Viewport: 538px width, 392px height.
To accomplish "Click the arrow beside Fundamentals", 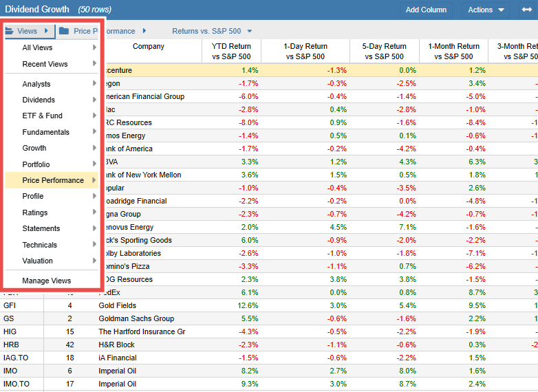I will (x=94, y=131).
